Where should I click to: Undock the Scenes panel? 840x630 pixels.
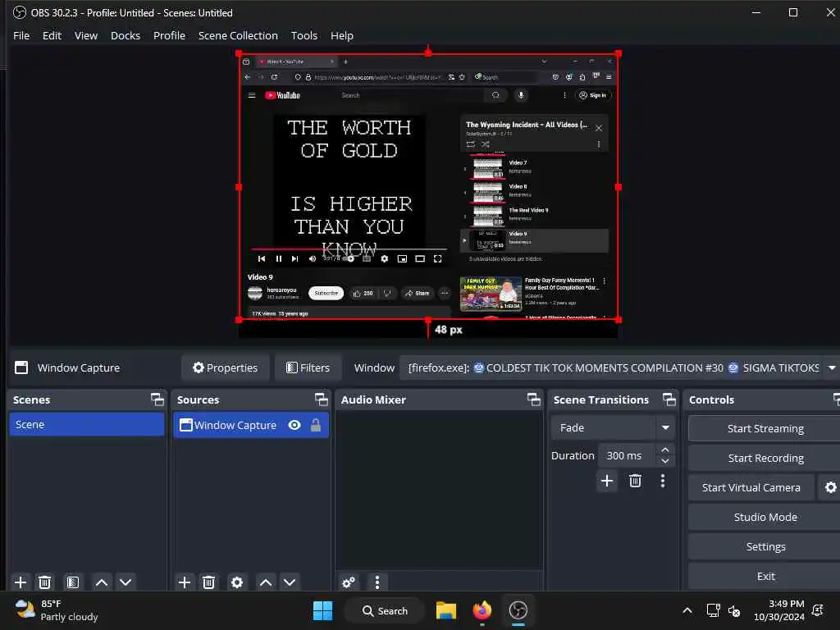(x=157, y=399)
